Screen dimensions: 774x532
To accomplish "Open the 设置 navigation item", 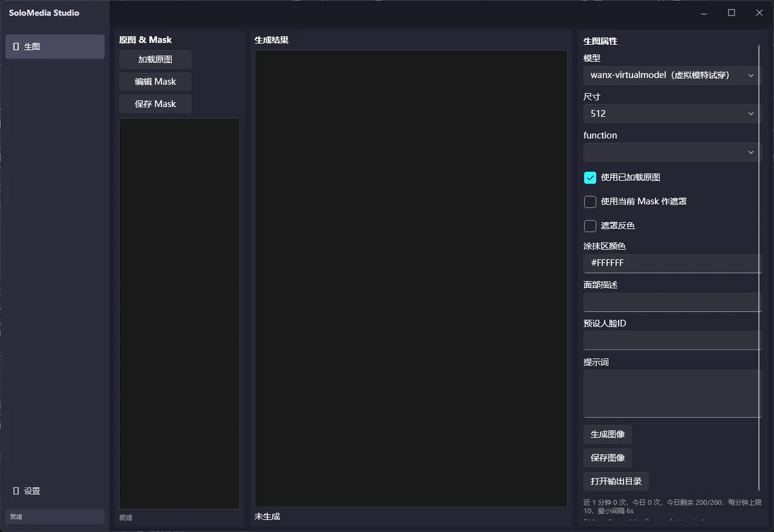I will pyautogui.click(x=55, y=491).
